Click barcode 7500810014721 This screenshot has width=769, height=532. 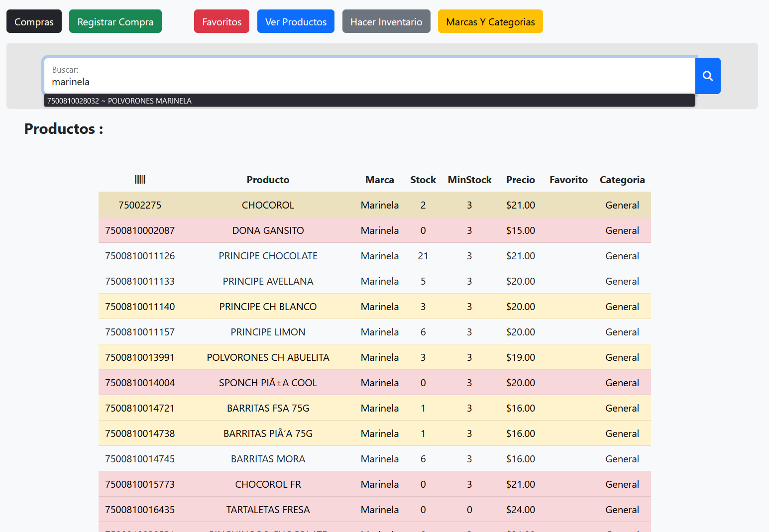point(140,408)
